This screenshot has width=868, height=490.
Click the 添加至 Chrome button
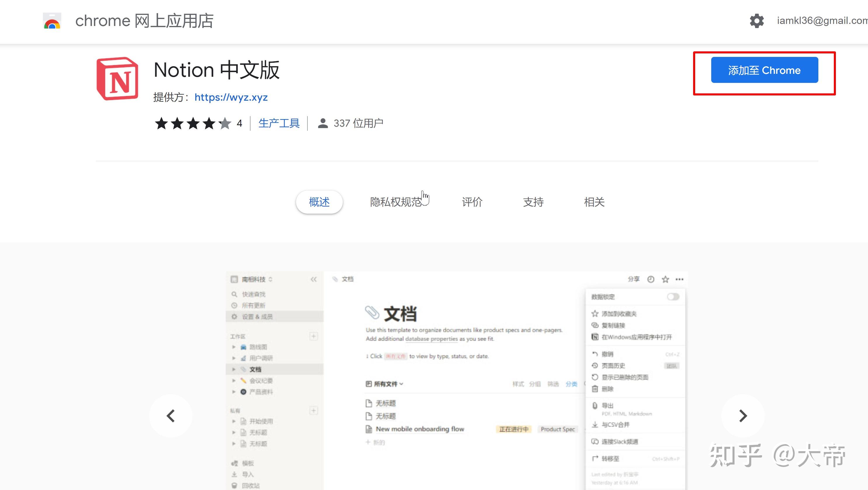click(x=765, y=70)
